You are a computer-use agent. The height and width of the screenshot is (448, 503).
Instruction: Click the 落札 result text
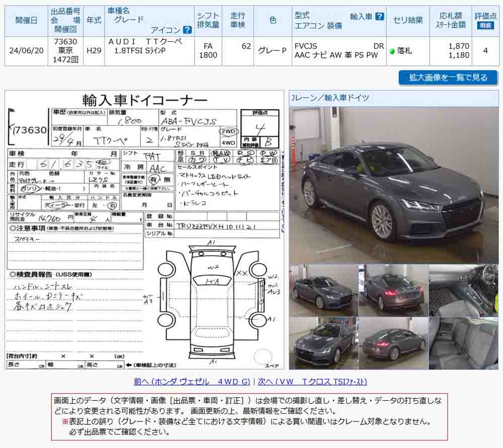click(x=404, y=51)
